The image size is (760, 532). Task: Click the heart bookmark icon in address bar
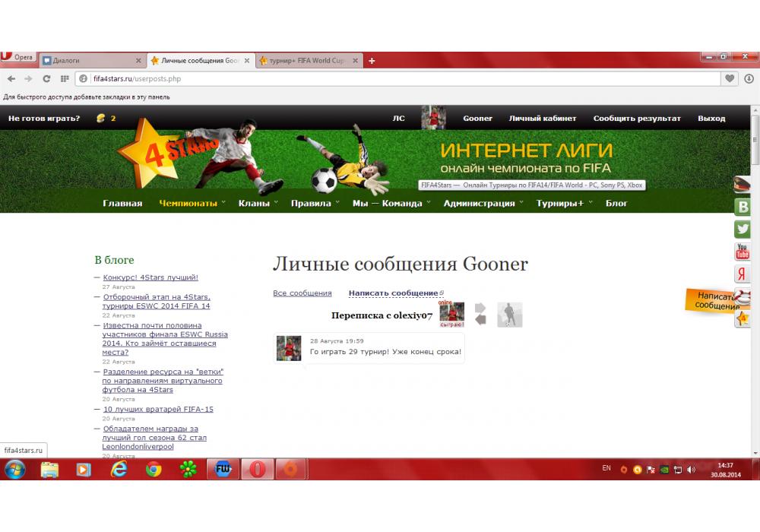pyautogui.click(x=730, y=78)
